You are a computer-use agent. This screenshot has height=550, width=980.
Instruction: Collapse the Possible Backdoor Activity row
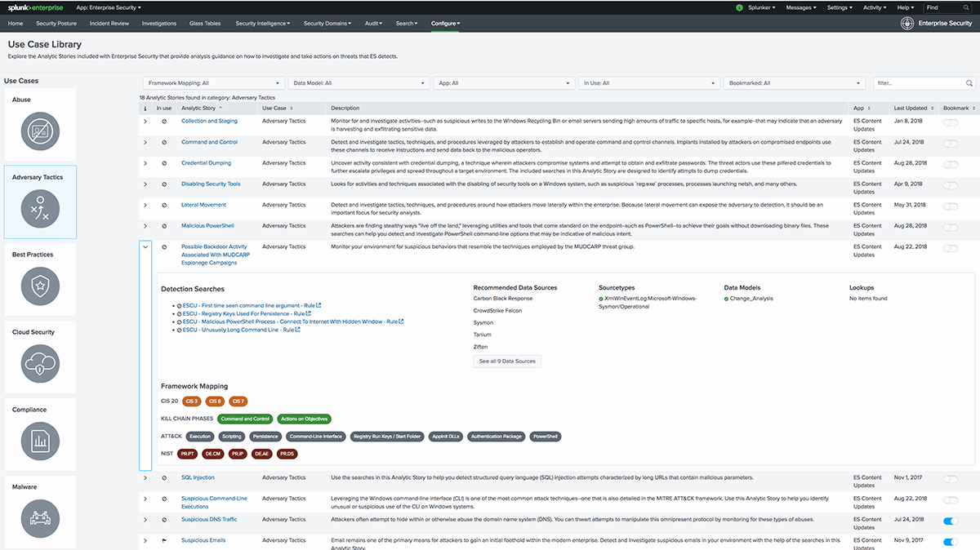(145, 246)
